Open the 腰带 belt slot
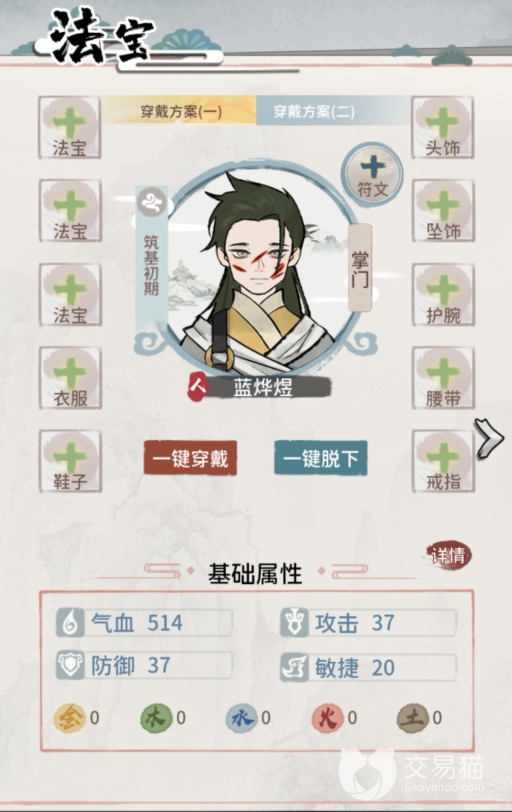 [x=443, y=378]
